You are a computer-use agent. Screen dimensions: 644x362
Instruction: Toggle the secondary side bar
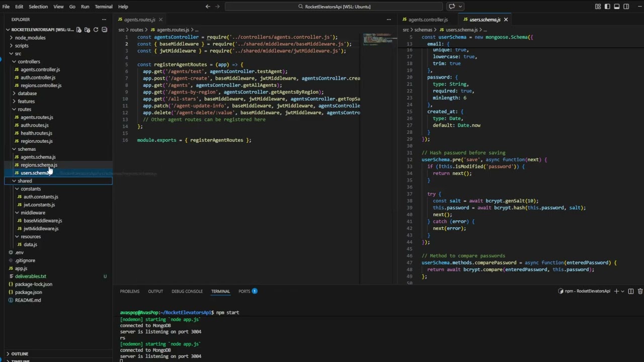click(x=626, y=7)
